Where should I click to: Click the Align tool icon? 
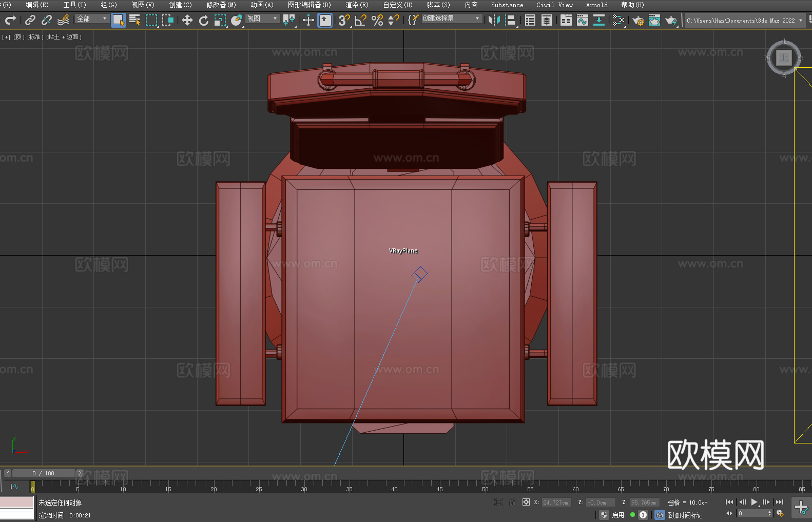(511, 20)
